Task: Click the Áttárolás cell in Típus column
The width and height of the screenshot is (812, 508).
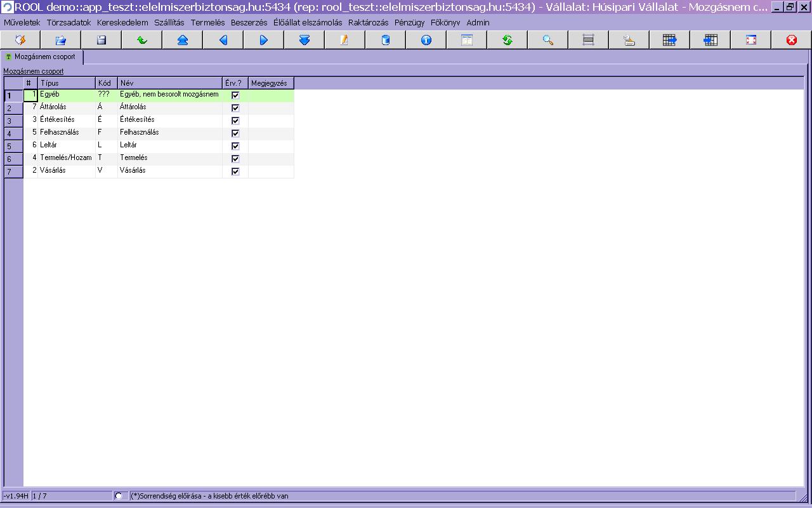Action: (67, 107)
